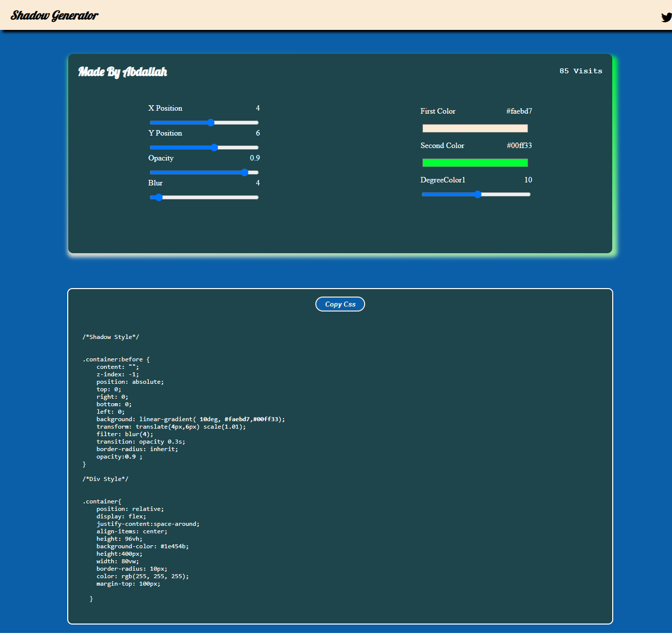Viewport: 672px width, 636px height.
Task: Click the Copy Css button
Action: 340,304
